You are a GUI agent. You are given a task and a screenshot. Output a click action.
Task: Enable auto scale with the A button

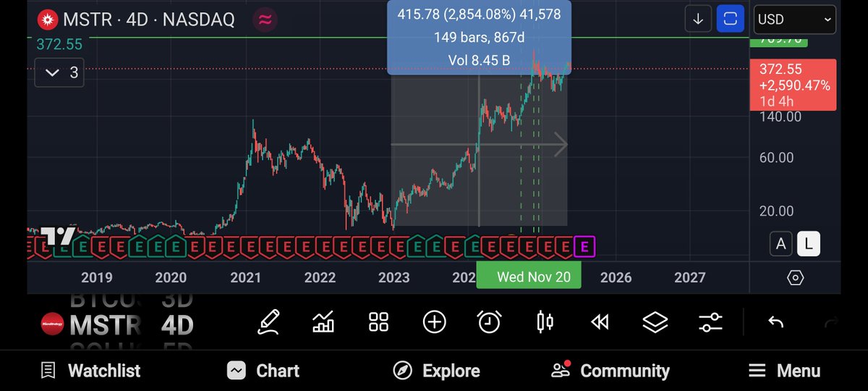click(780, 245)
